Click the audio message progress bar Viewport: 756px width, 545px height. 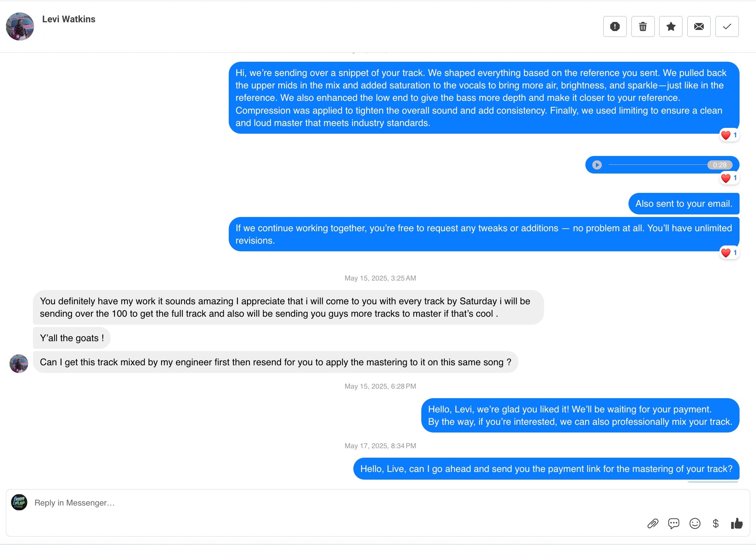click(x=657, y=165)
